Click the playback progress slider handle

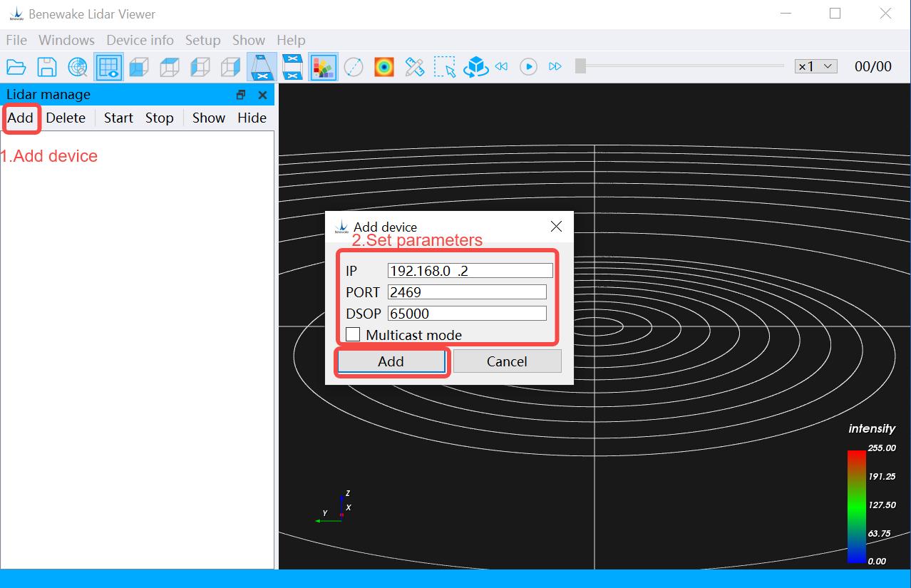click(581, 66)
